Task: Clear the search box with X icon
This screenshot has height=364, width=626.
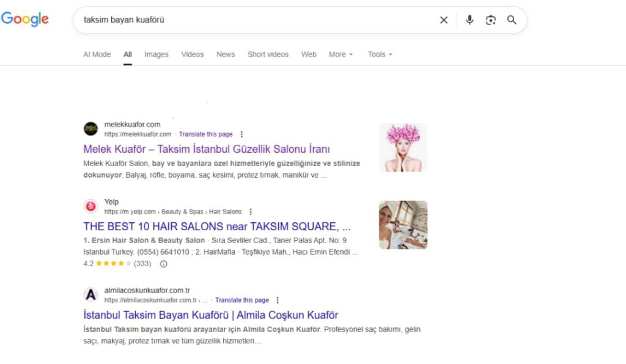Action: point(444,20)
